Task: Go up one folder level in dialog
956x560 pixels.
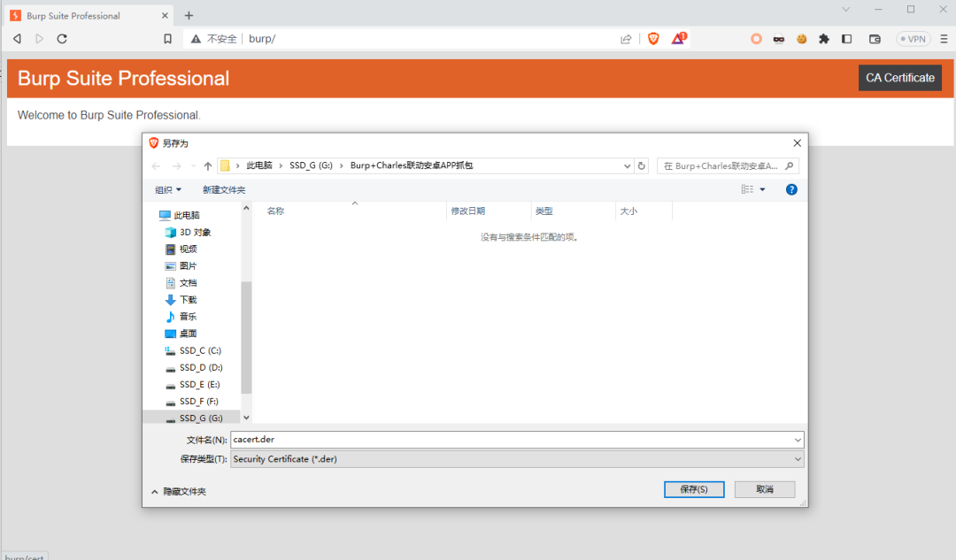Action: 208,165
